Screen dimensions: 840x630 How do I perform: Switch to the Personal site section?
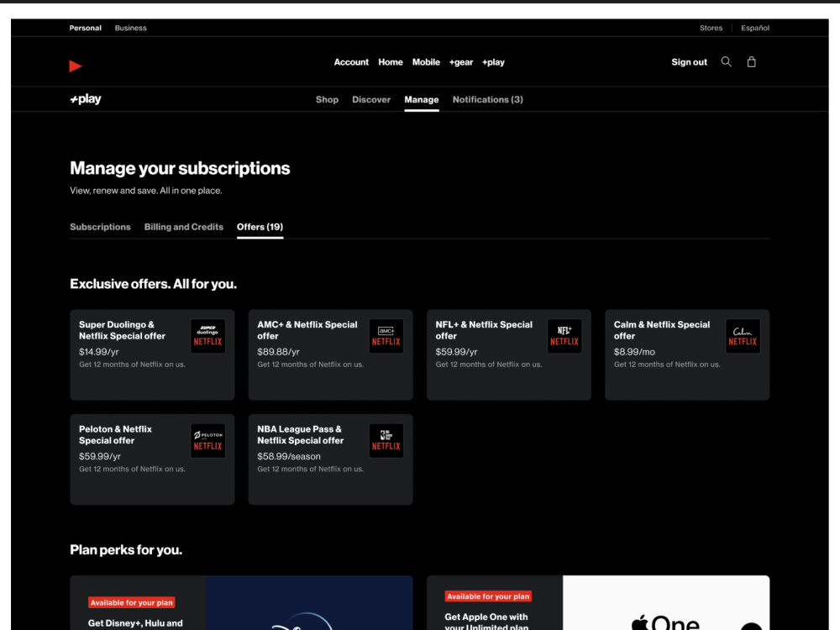tap(85, 28)
